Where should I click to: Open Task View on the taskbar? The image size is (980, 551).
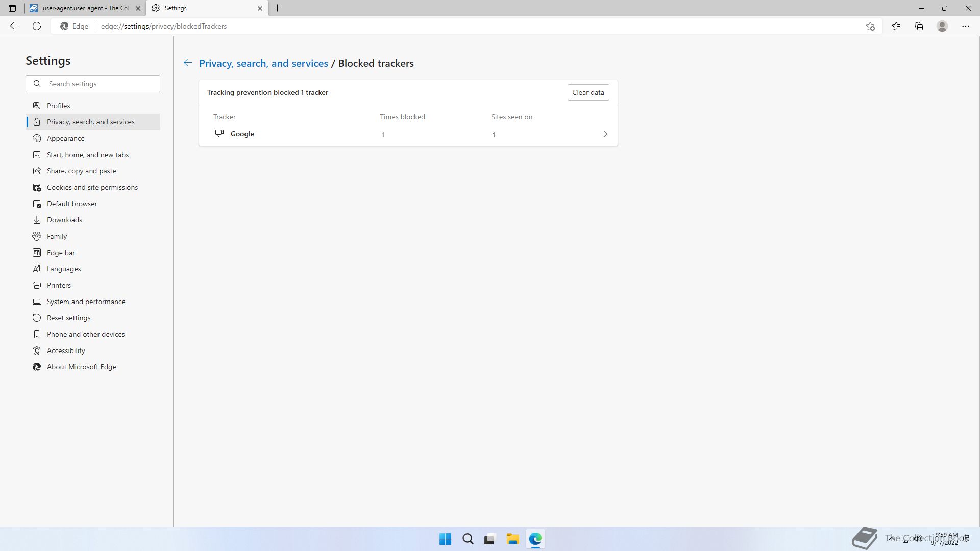coord(490,539)
